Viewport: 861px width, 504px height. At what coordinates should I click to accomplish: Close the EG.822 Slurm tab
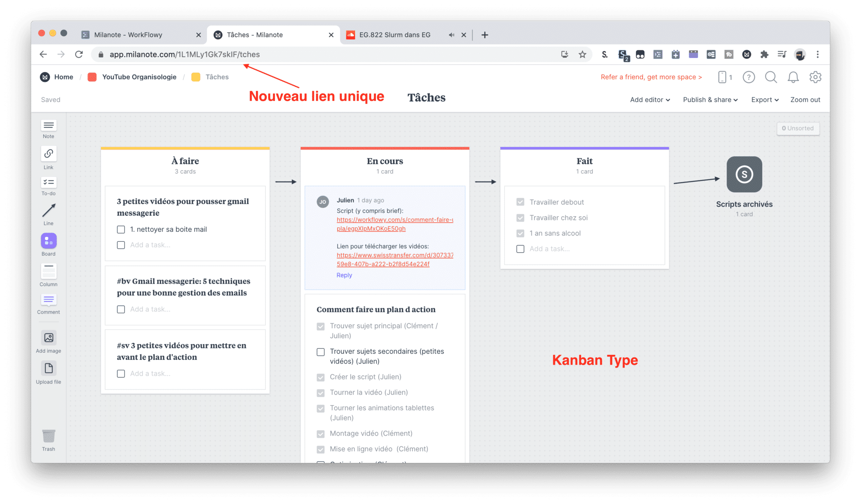(464, 35)
